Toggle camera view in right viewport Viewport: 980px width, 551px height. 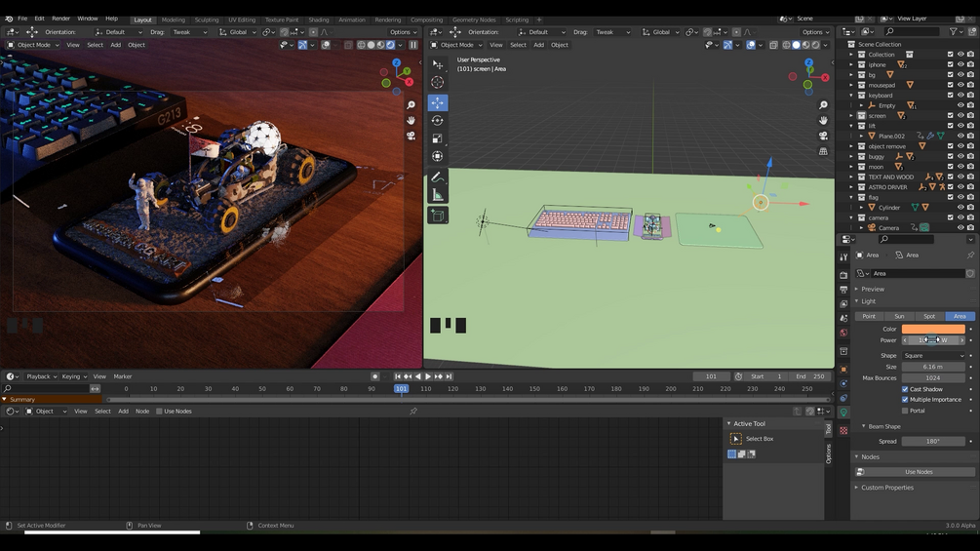[x=823, y=136]
